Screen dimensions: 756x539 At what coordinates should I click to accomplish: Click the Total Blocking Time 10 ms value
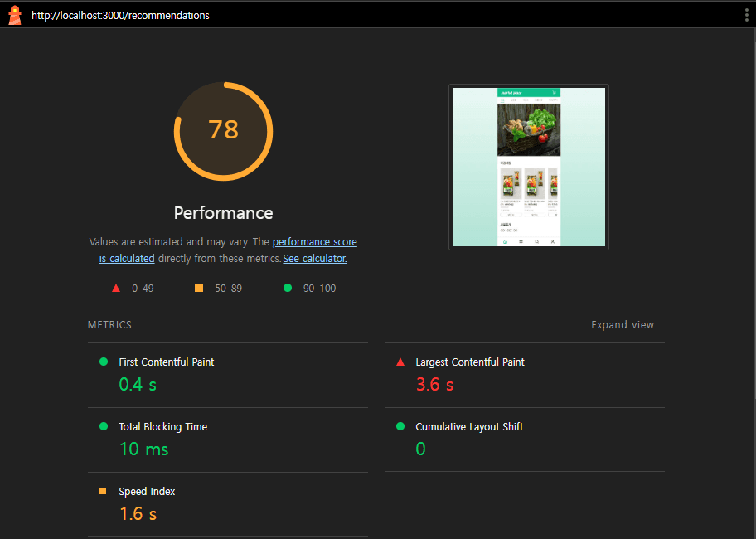143,449
